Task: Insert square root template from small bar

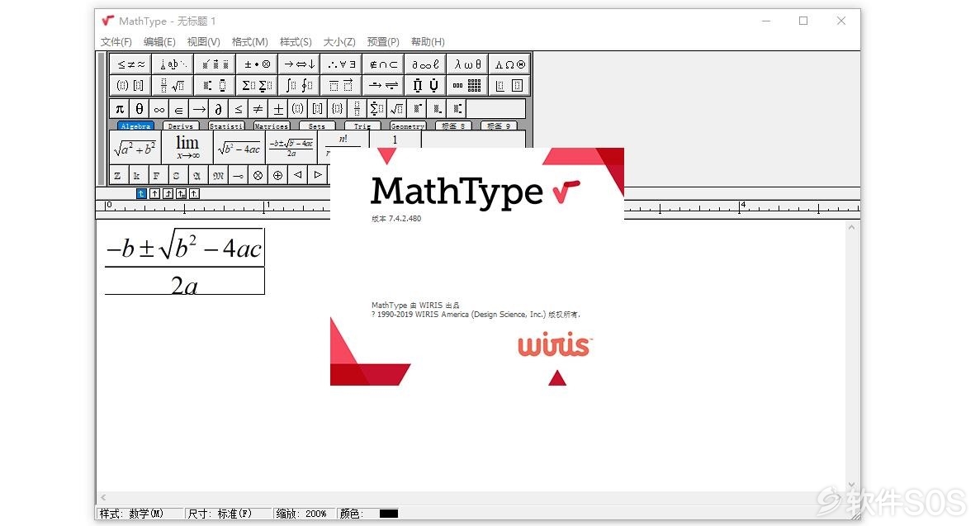Action: (397, 109)
